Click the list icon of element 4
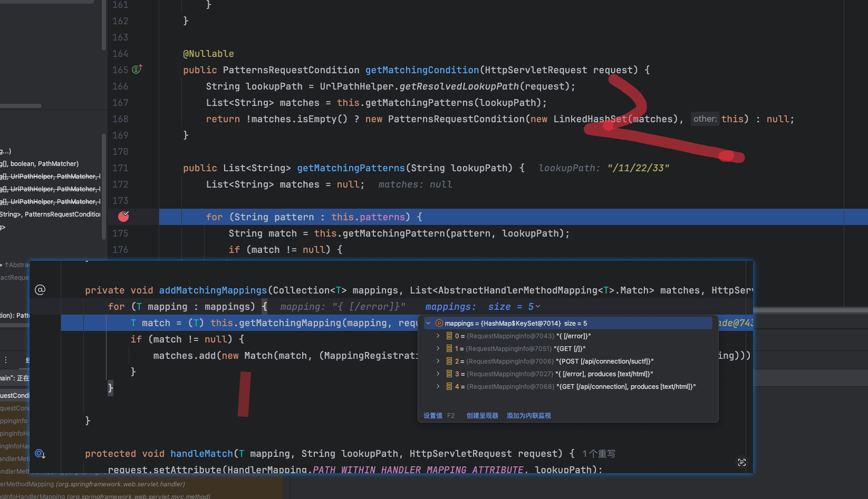This screenshot has width=868, height=499. pyautogui.click(x=449, y=387)
